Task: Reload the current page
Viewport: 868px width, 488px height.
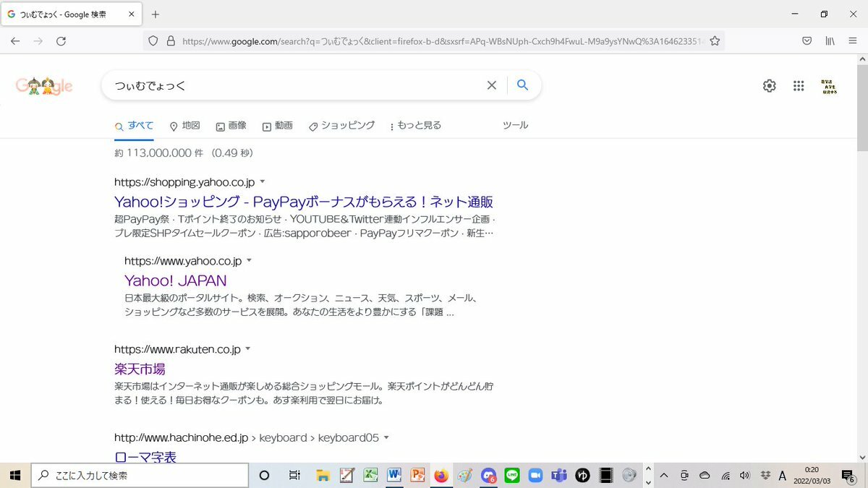Action: coord(61,41)
